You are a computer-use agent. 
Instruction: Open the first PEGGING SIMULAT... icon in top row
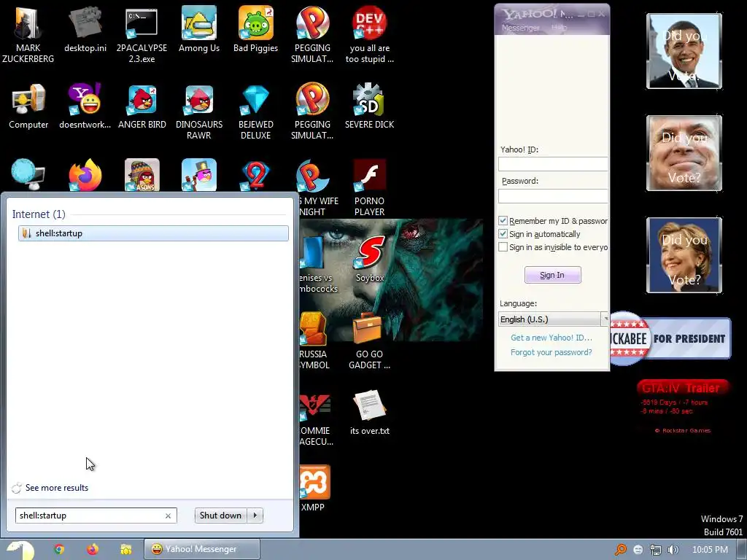pyautogui.click(x=312, y=34)
